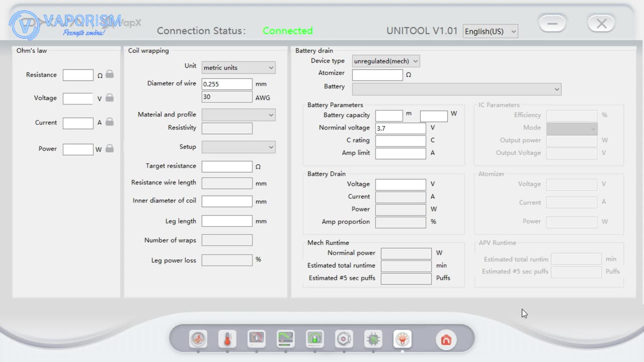Click the Inner diameter of coil field

click(x=227, y=201)
